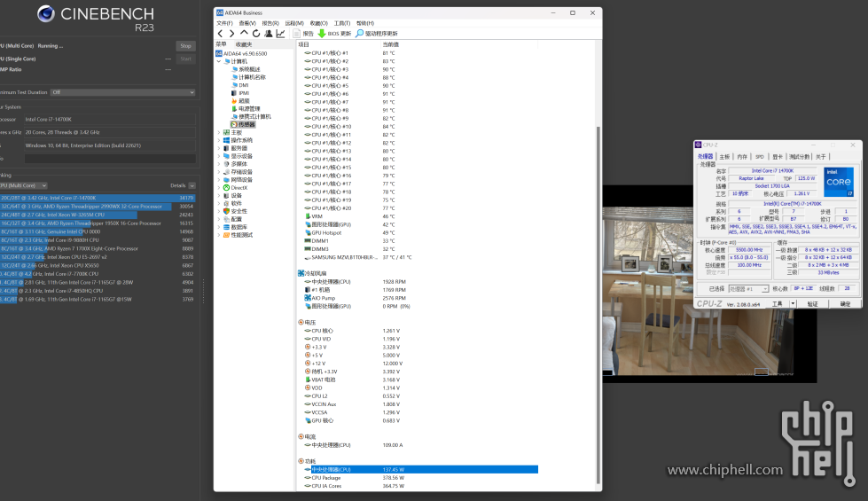Collapse the 计算机 tree node
This screenshot has width=868, height=501.
[219, 61]
